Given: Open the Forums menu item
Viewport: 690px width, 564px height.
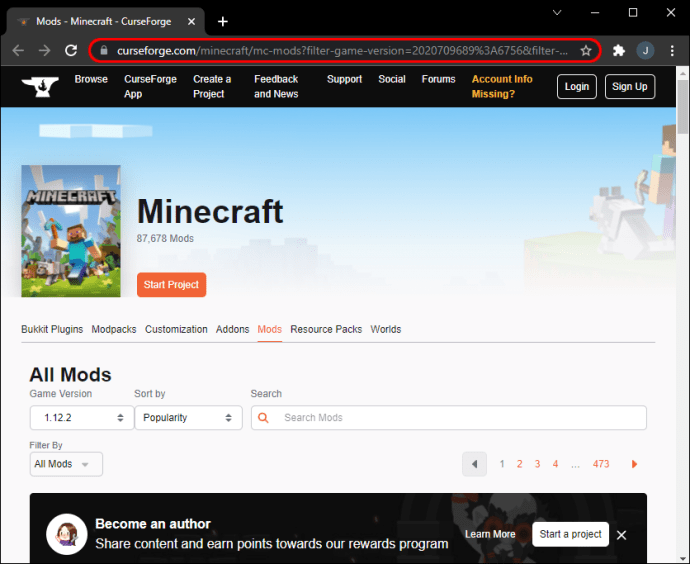Looking at the screenshot, I should (438, 79).
